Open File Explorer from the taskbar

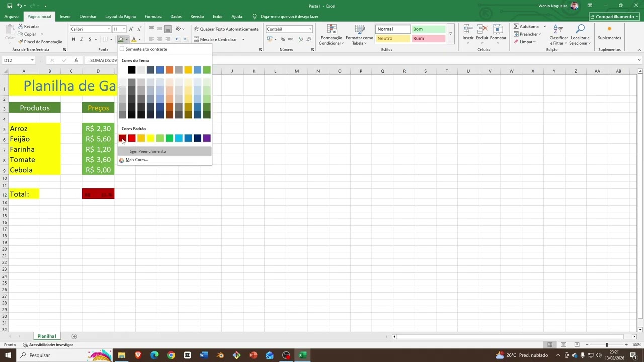pyautogui.click(x=121, y=355)
